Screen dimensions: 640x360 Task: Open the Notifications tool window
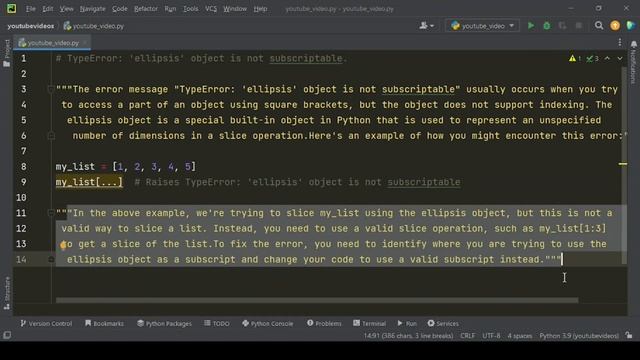pos(633,61)
